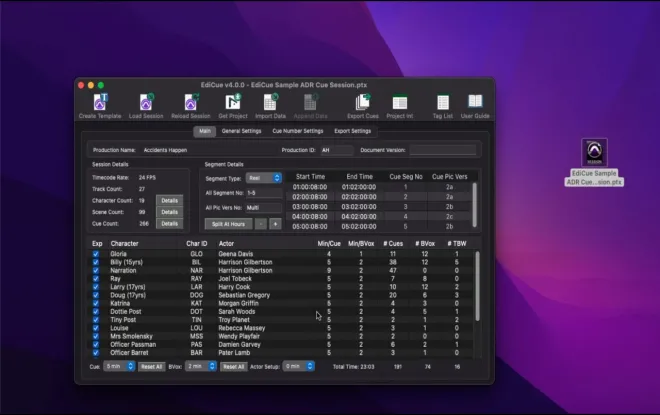Click Details button for Cue Count
660x415 pixels.
pos(169,223)
